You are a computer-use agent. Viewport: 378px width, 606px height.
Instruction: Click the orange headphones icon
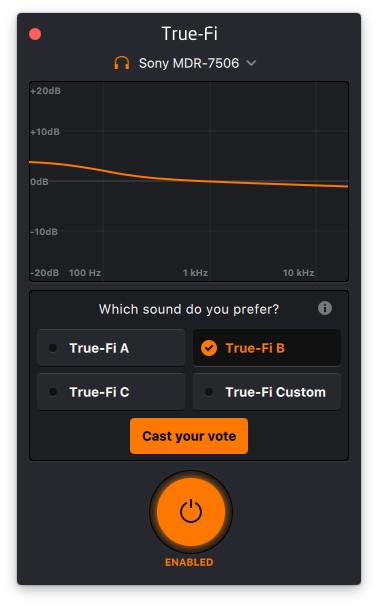(x=122, y=63)
